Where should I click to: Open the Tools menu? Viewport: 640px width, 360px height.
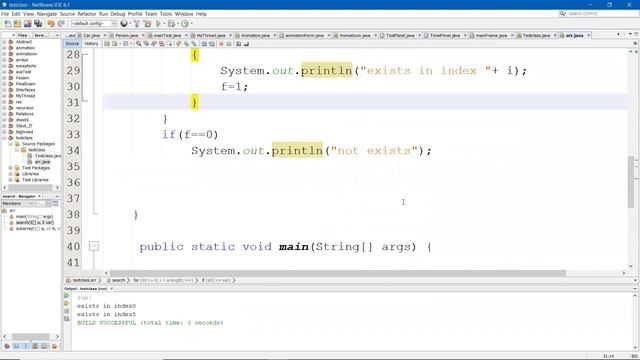coord(166,14)
